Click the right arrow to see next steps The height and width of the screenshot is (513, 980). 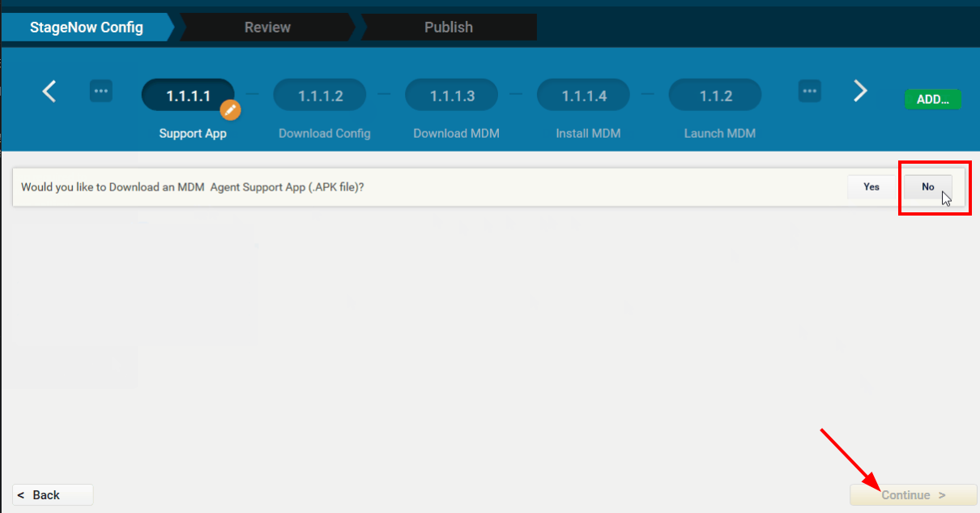(x=860, y=91)
